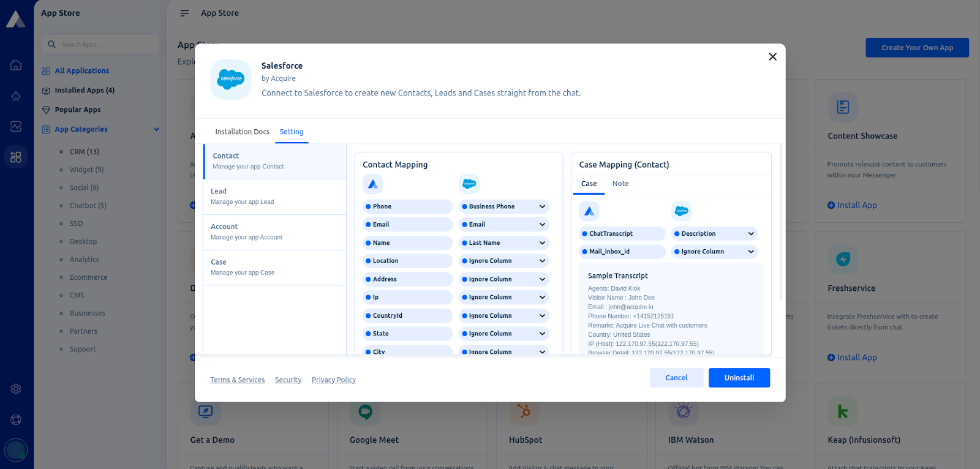Click the Phone field in Contact Mapping
The width and height of the screenshot is (980, 469).
coord(408,206)
